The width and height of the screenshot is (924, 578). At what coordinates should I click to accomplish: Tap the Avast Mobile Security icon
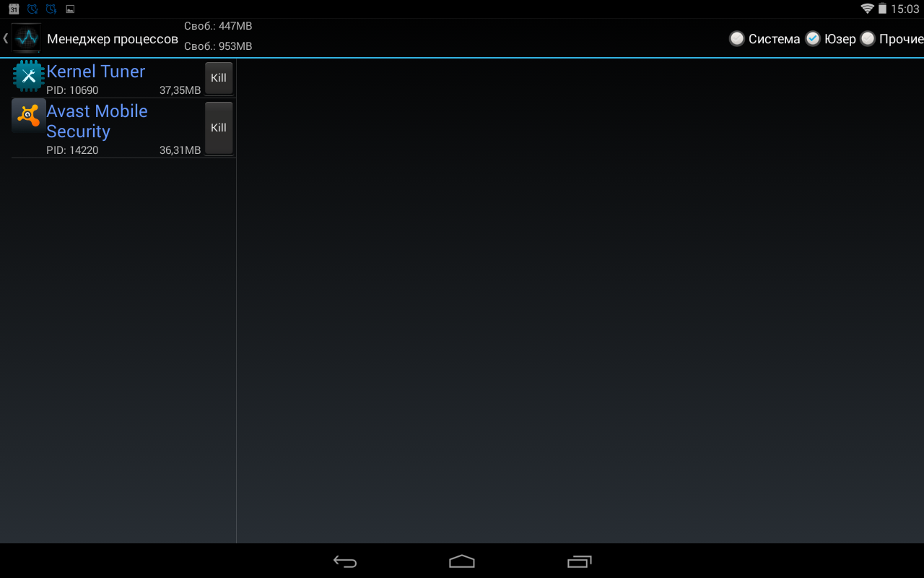pos(29,116)
